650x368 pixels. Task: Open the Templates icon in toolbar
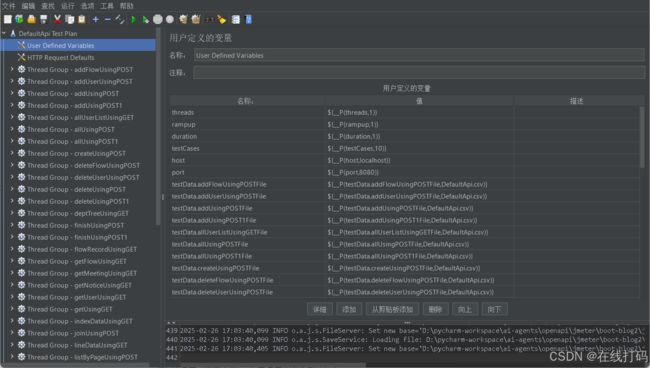19,19
